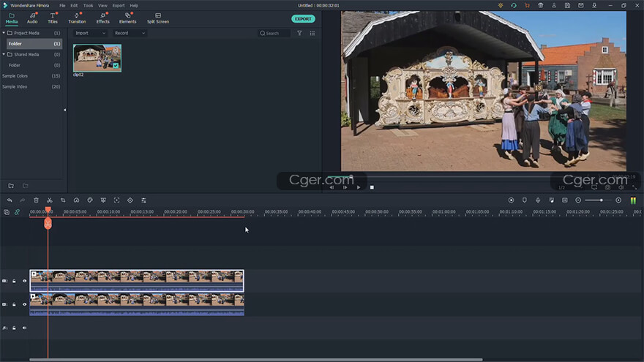Open the preview quality 1/2 dropdown
Image resolution: width=644 pixels, height=362 pixels.
coord(571,187)
